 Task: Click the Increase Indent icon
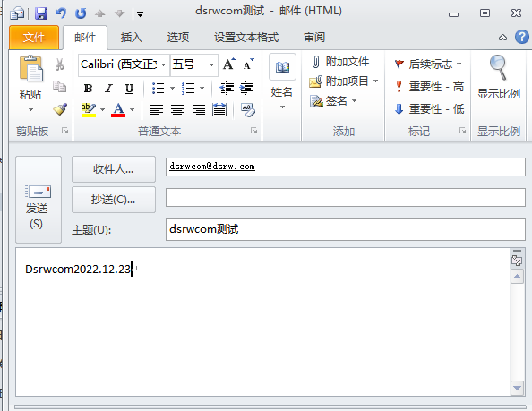[x=246, y=88]
